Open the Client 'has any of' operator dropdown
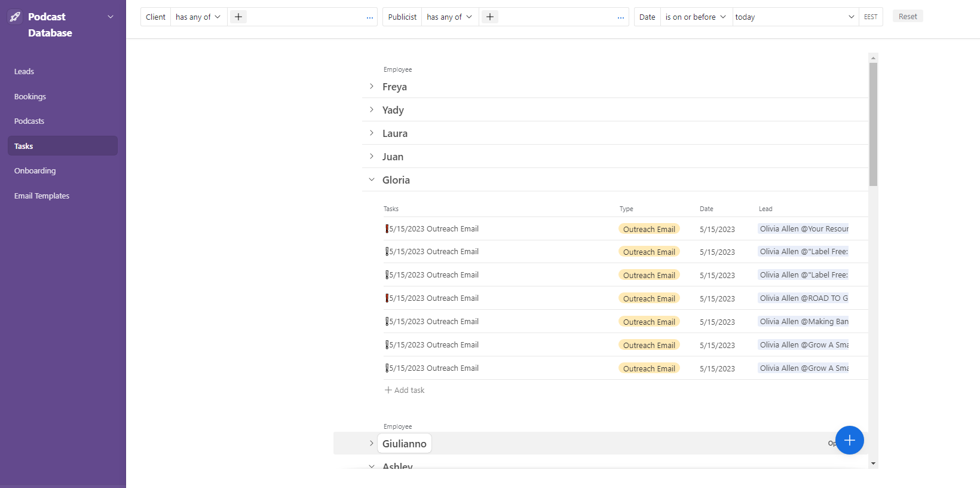Viewport: 980px width, 488px height. [198, 17]
